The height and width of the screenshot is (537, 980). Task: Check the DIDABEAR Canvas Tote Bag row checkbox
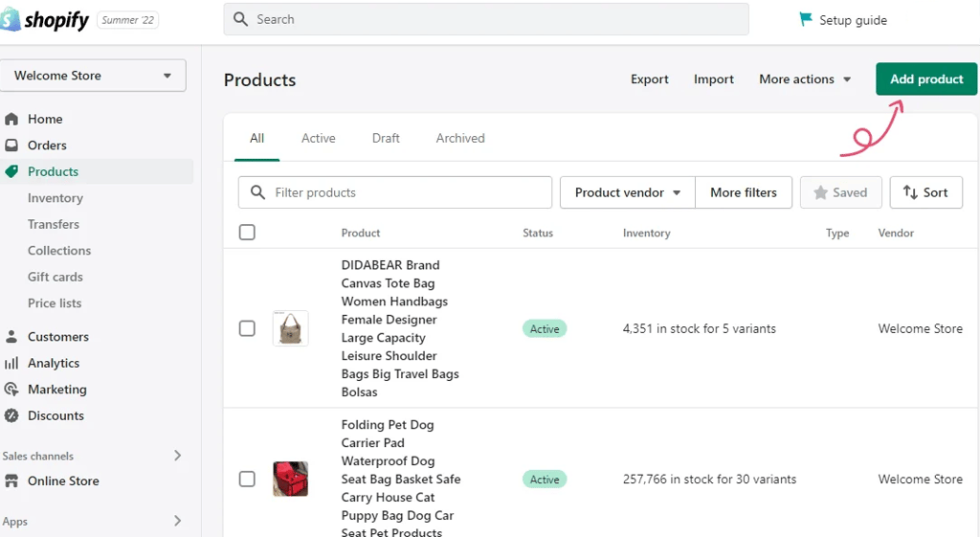(247, 328)
